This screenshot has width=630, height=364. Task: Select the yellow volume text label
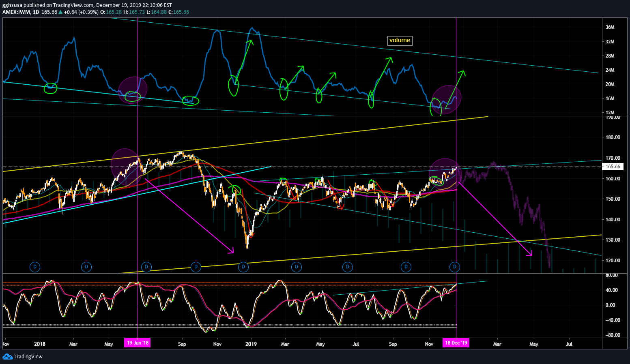(400, 40)
